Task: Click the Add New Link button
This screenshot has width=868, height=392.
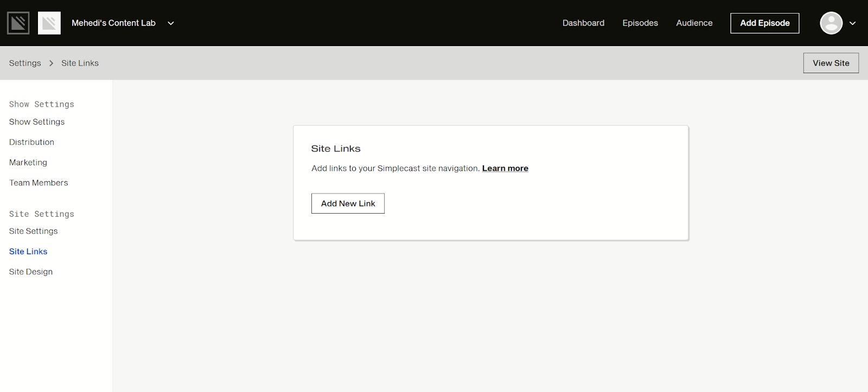Action: 348,203
